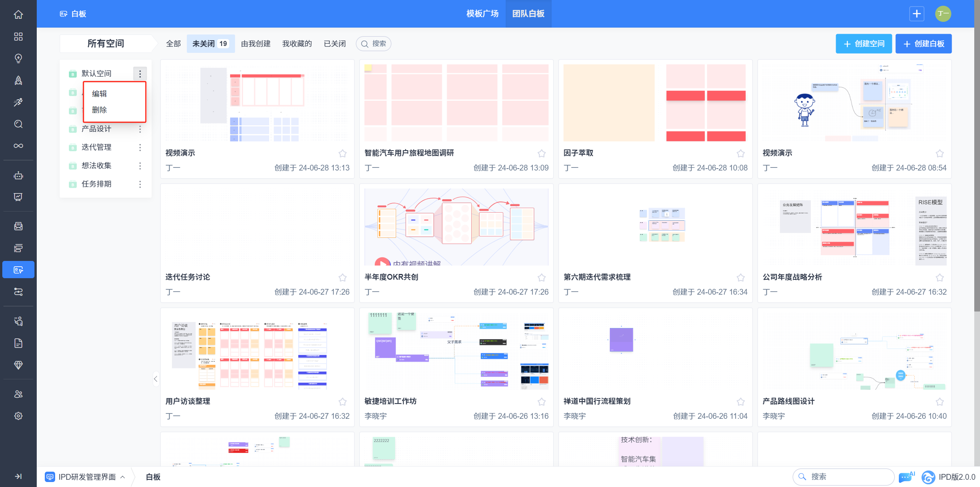Click the AI chat icon in status bar
This screenshot has height=487, width=980.
[x=906, y=477]
